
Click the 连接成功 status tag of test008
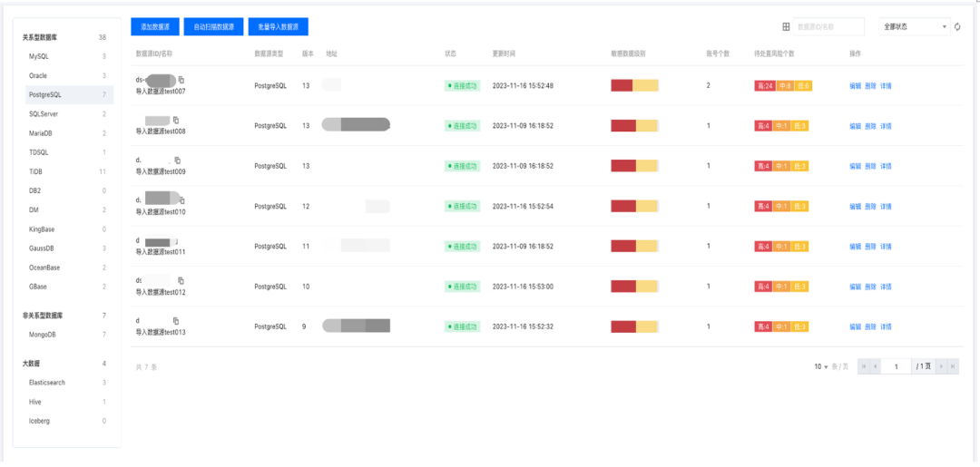point(462,126)
